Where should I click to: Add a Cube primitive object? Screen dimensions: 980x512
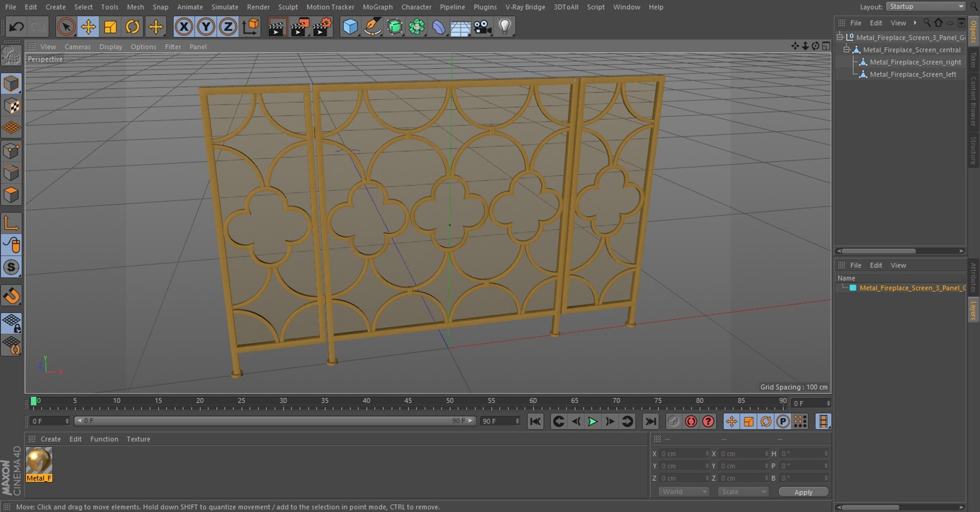coord(350,27)
